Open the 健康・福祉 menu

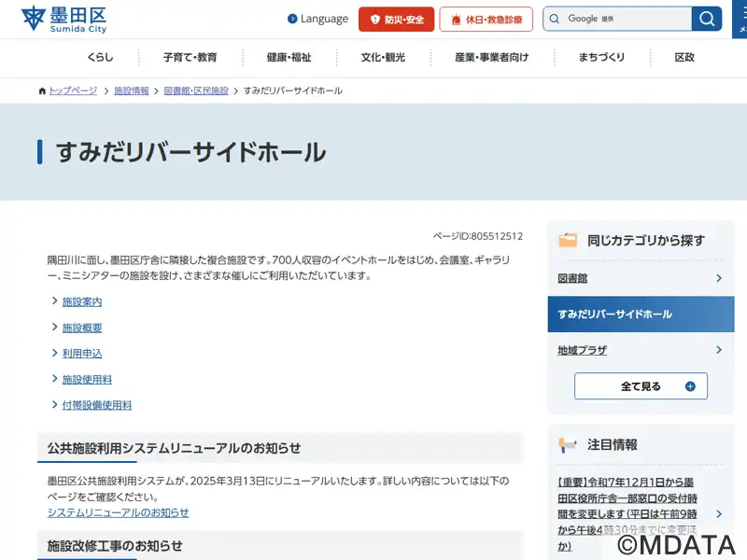tap(289, 58)
